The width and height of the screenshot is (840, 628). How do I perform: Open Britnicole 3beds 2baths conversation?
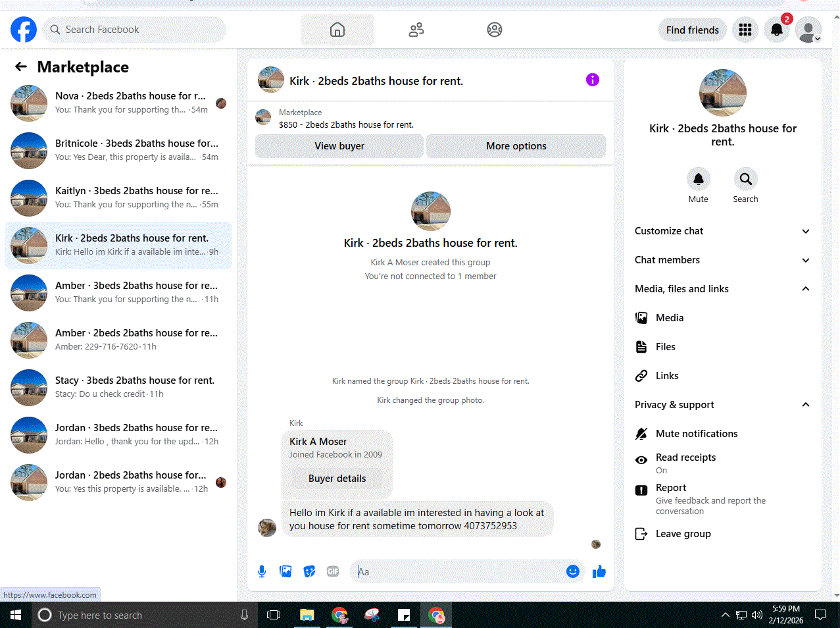point(118,150)
